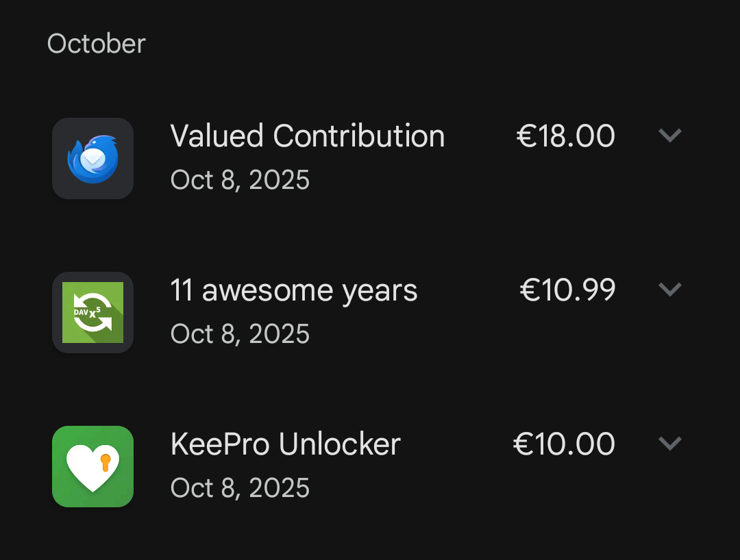Expand the KeePro Unlocker purchase chevron
The width and height of the screenshot is (740, 560).
coord(669,444)
